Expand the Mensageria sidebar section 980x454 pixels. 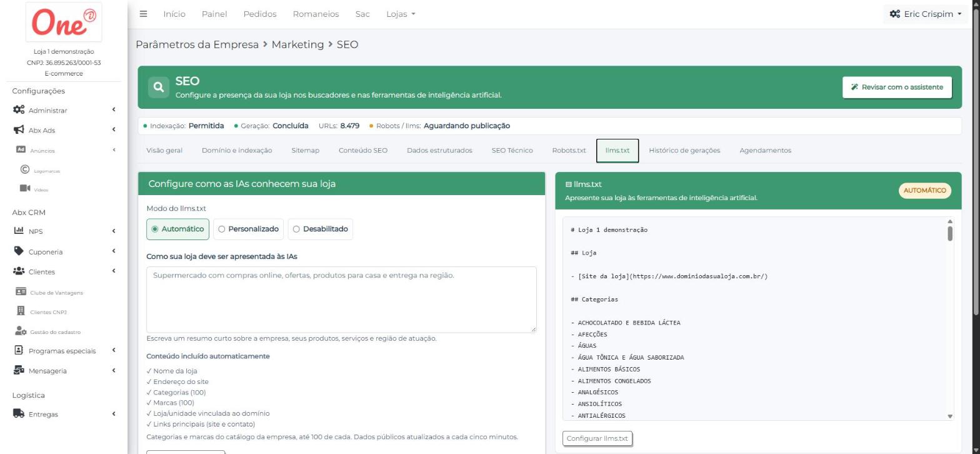114,370
